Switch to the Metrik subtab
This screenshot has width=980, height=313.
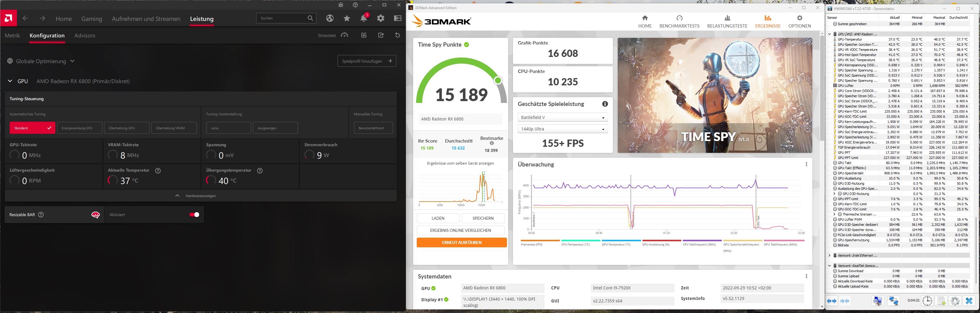pos(12,35)
